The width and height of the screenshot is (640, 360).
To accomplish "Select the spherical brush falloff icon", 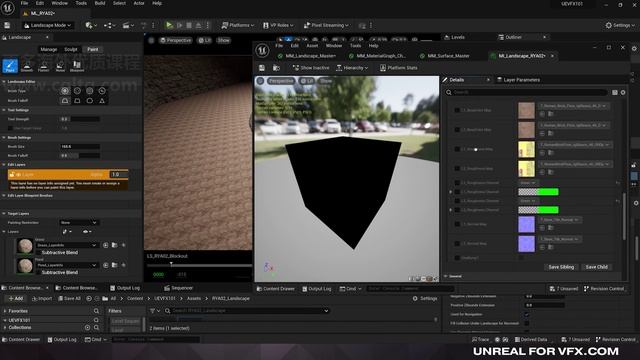I will (89, 100).
